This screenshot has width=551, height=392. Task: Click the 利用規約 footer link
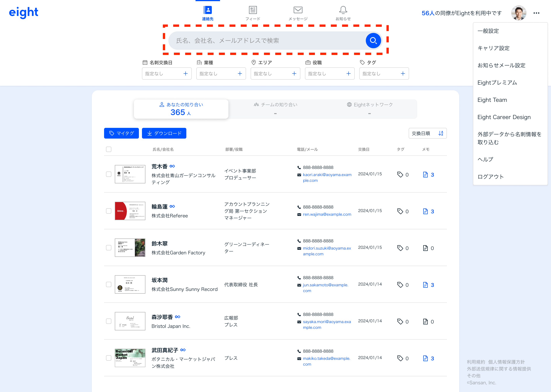click(476, 362)
